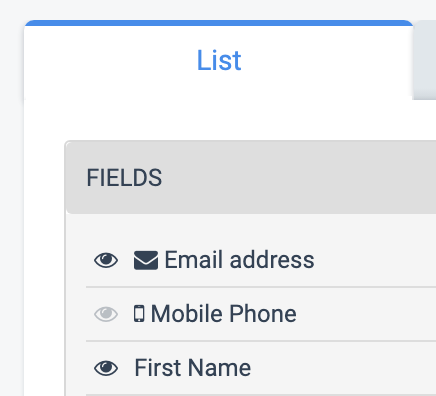Click empty space in the First Name row

pos(343,368)
